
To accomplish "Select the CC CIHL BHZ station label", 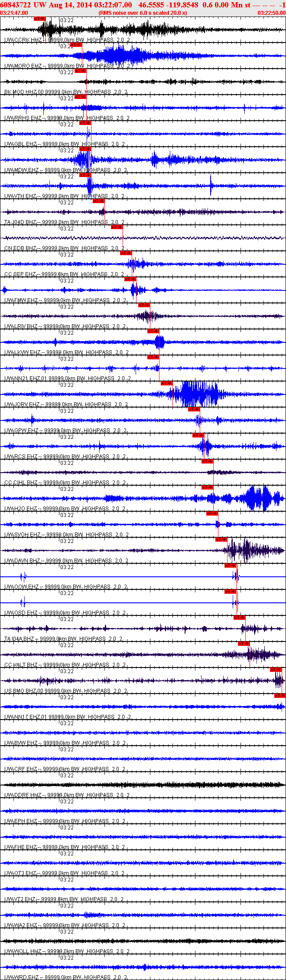I will pos(65,483).
